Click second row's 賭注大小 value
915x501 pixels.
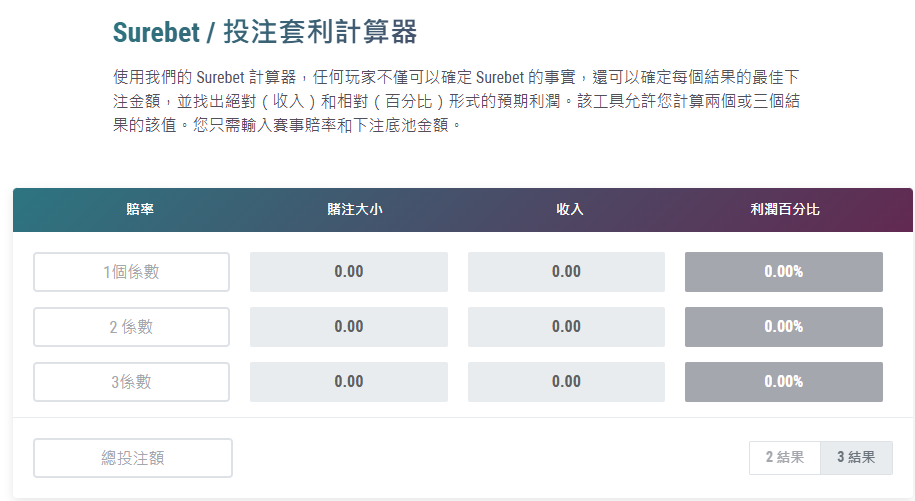[349, 327]
